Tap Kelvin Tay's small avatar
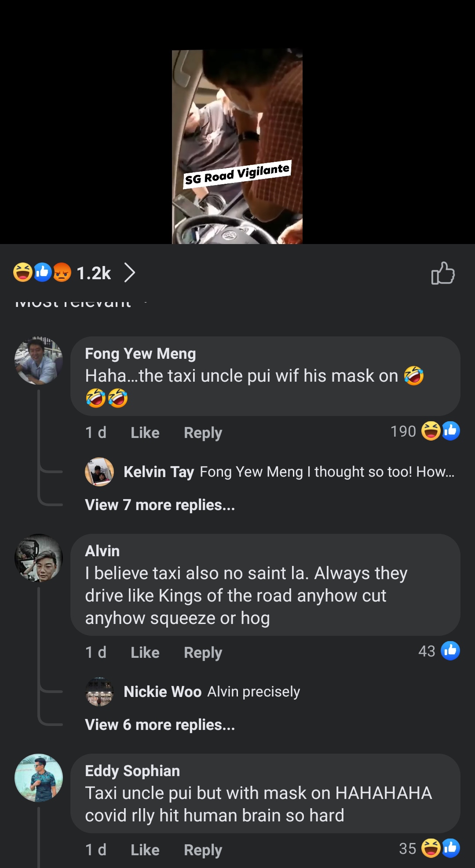The height and width of the screenshot is (868, 475). (99, 472)
